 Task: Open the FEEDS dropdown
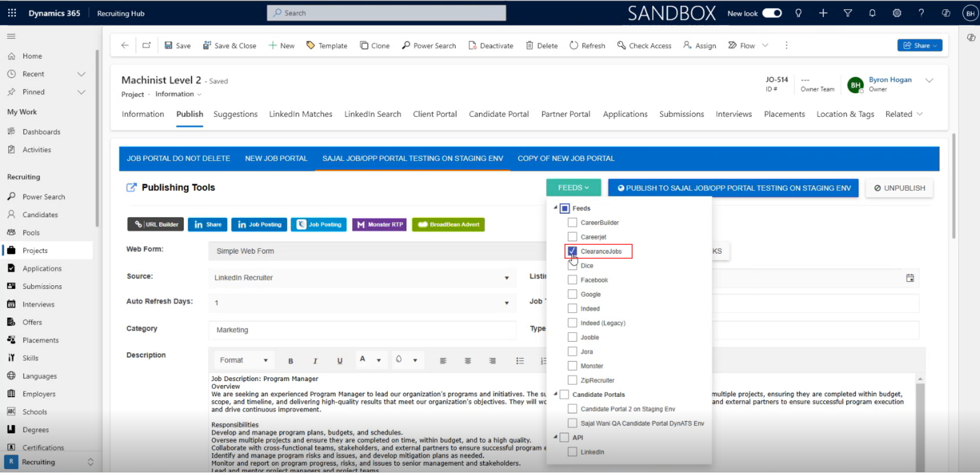point(573,188)
